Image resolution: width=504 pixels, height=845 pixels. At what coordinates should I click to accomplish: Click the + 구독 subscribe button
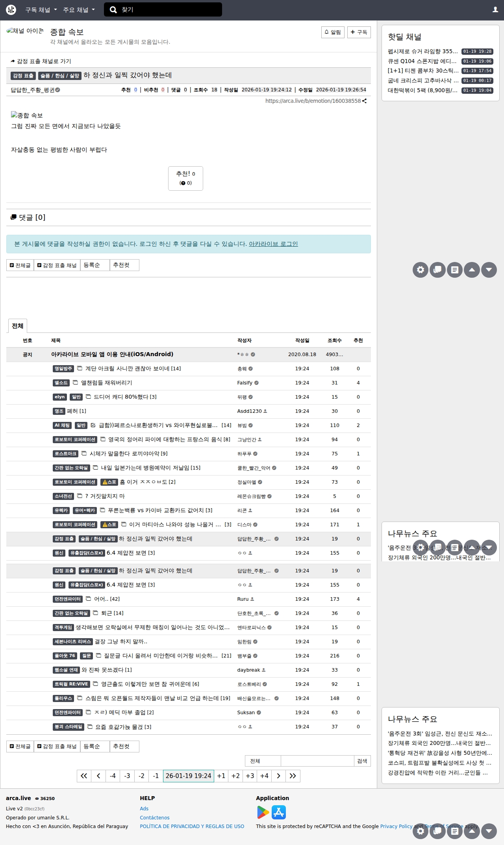tap(359, 32)
